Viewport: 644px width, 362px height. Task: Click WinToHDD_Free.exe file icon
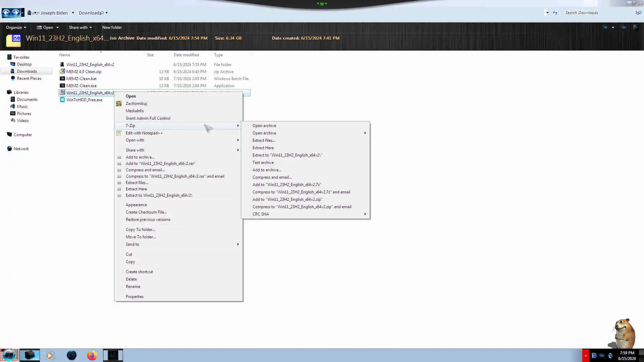(62, 100)
